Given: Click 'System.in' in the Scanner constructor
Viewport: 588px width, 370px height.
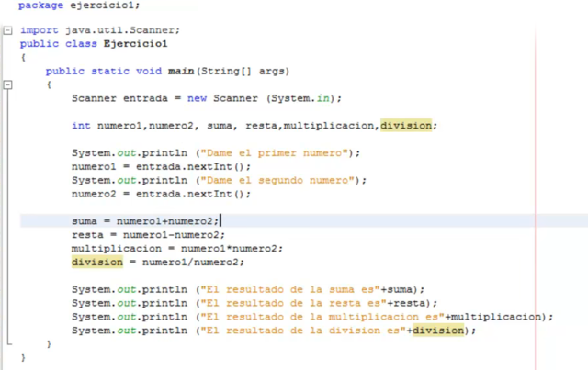Looking at the screenshot, I should coord(300,98).
